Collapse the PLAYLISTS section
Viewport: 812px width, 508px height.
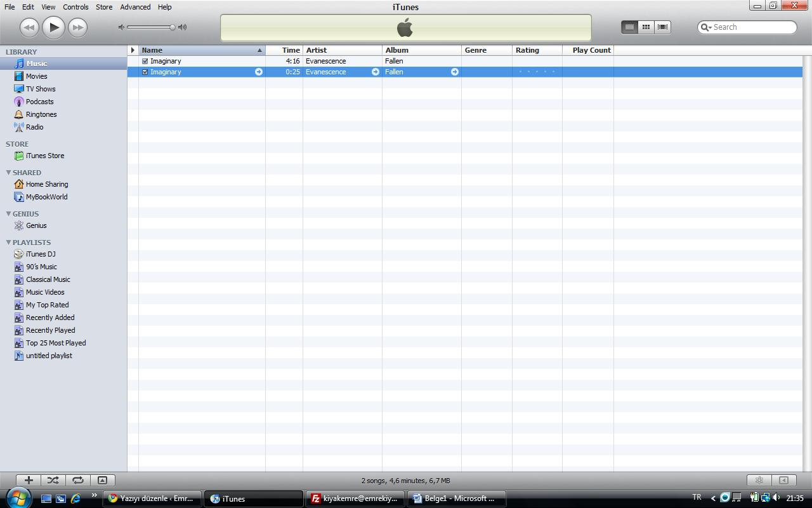point(8,242)
